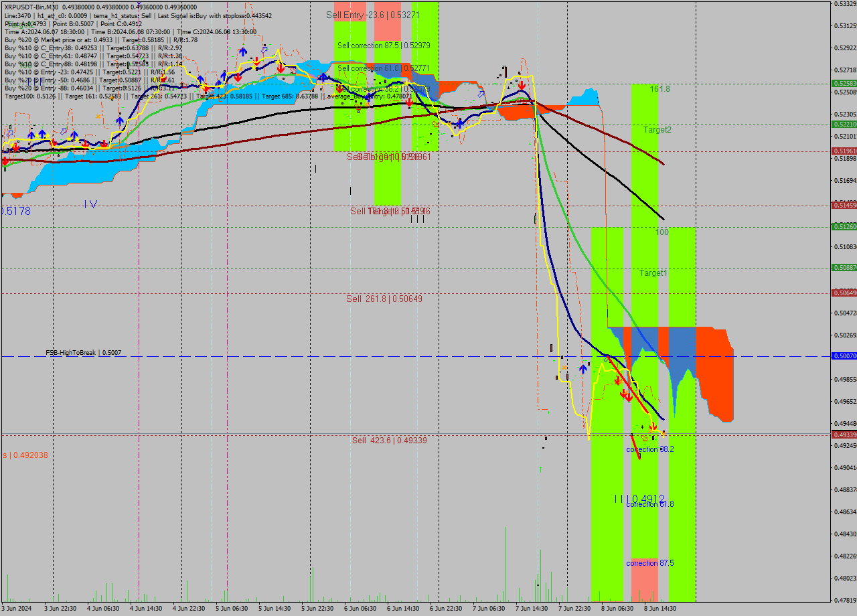The height and width of the screenshot is (616, 857).
Task: Select the blue 'I V' wave label
Action: (x=91, y=204)
